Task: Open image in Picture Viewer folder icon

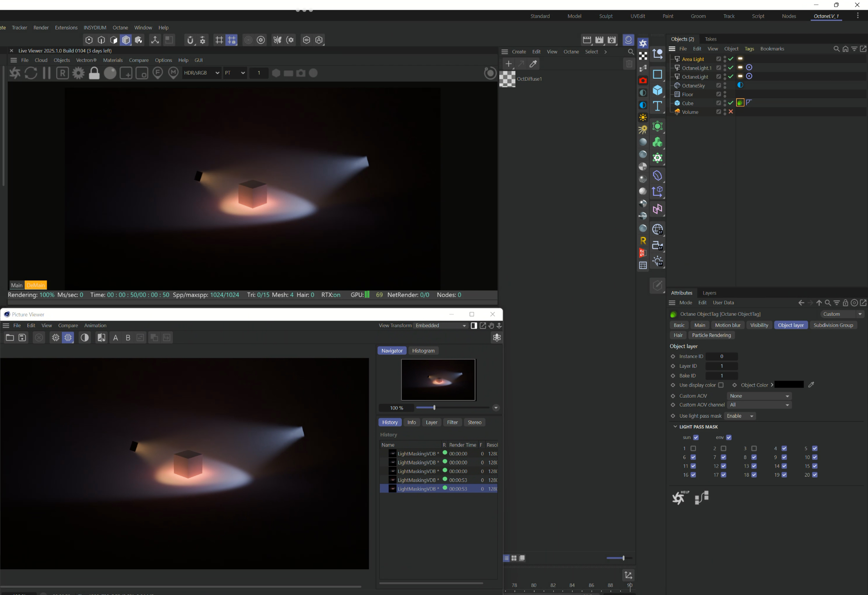Action: pos(10,337)
